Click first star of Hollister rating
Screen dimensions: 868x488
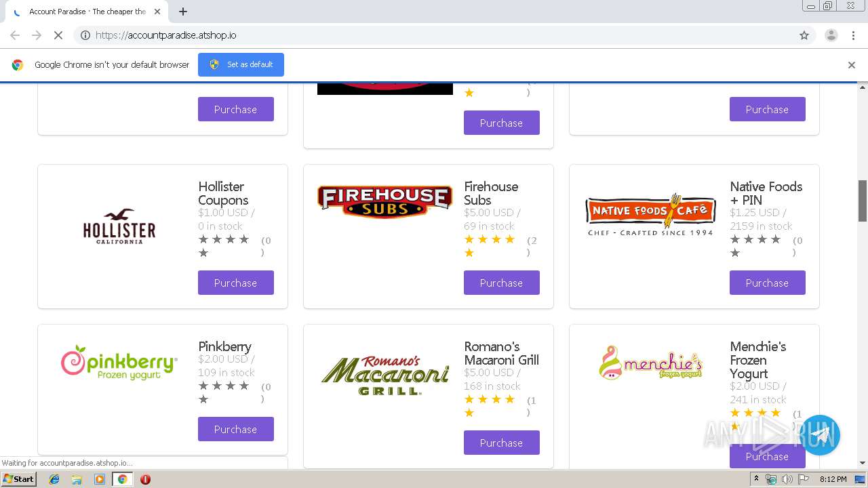[203, 239]
